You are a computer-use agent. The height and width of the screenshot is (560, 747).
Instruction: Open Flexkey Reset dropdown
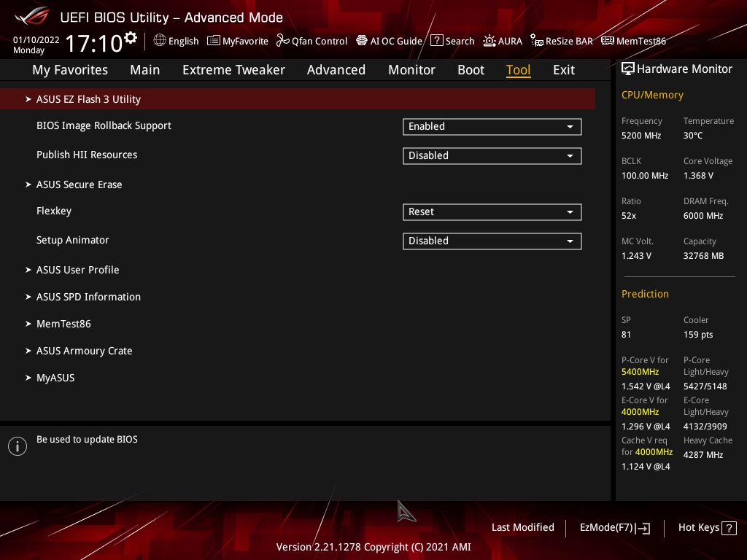[492, 212]
